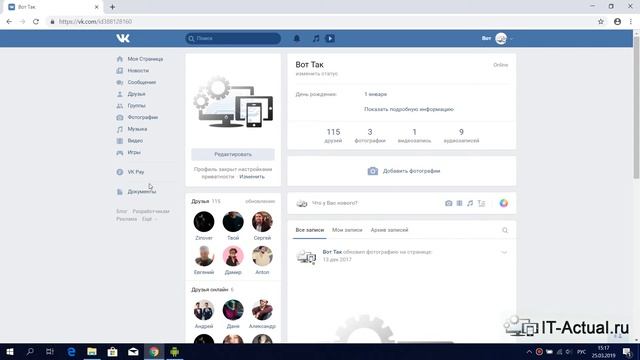Open the 1 видеозапись counter
The image size is (640, 360).
pyautogui.click(x=414, y=136)
